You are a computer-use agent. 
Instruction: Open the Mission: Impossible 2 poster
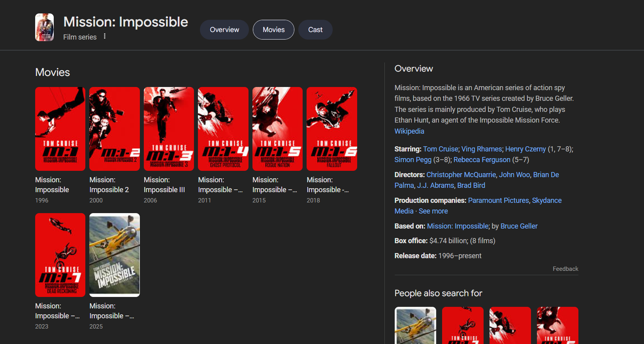click(115, 129)
